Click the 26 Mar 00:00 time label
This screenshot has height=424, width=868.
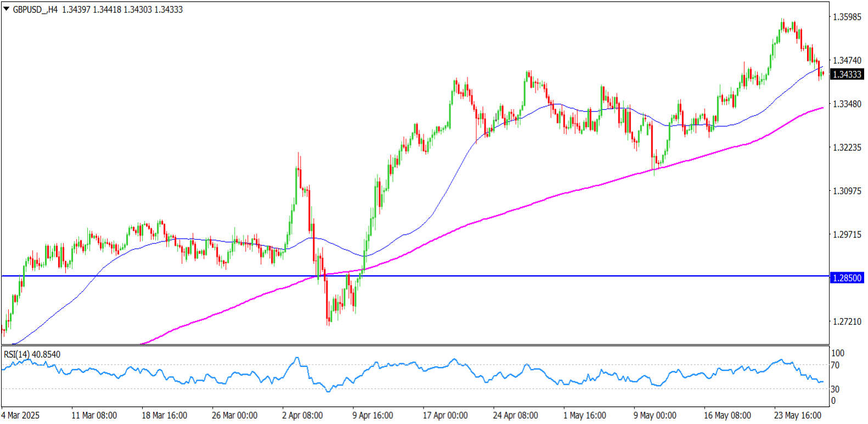pyautogui.click(x=234, y=415)
